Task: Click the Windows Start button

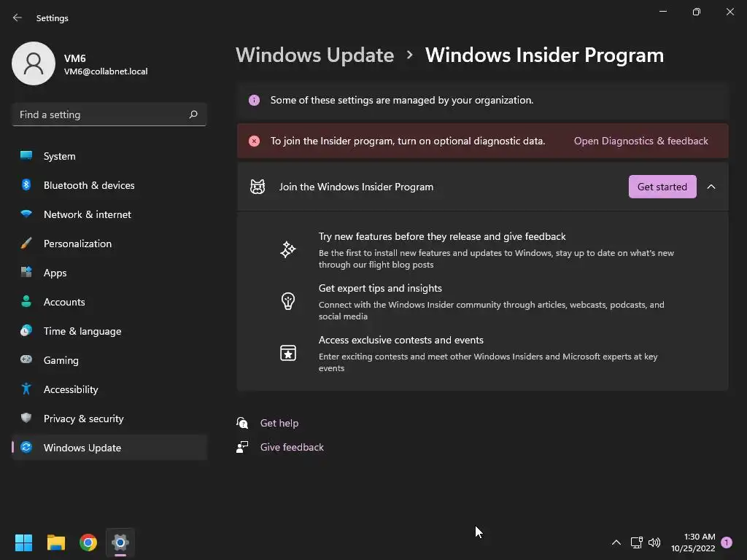Action: pos(24,542)
